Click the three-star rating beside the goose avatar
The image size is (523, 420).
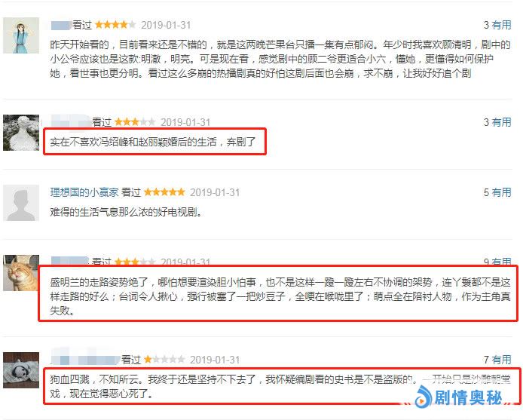pyautogui.click(x=135, y=122)
